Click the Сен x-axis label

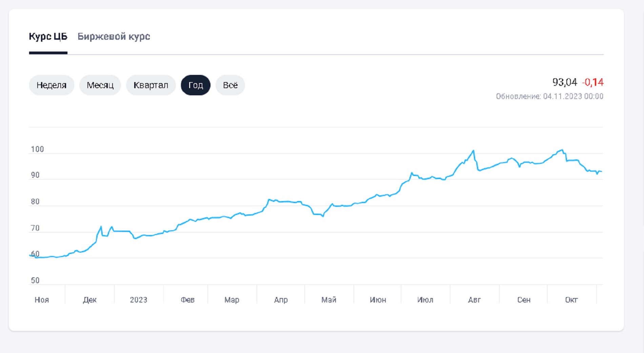(524, 300)
